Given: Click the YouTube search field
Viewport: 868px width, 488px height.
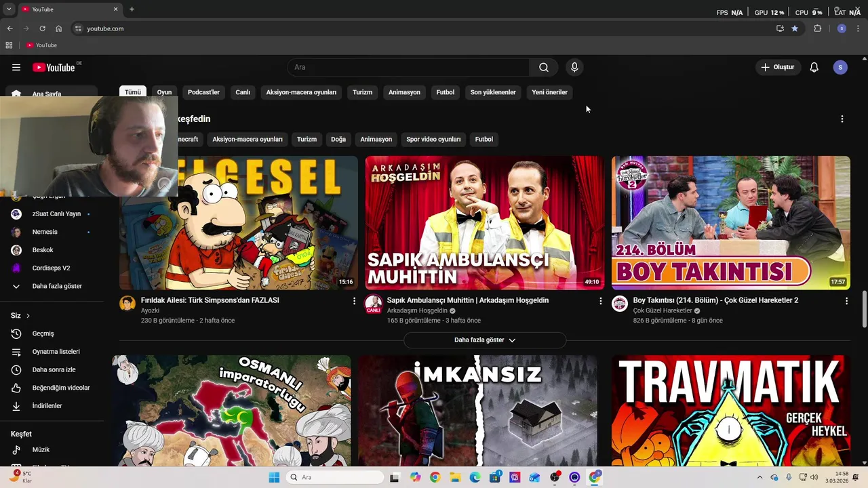Looking at the screenshot, I should 408,67.
